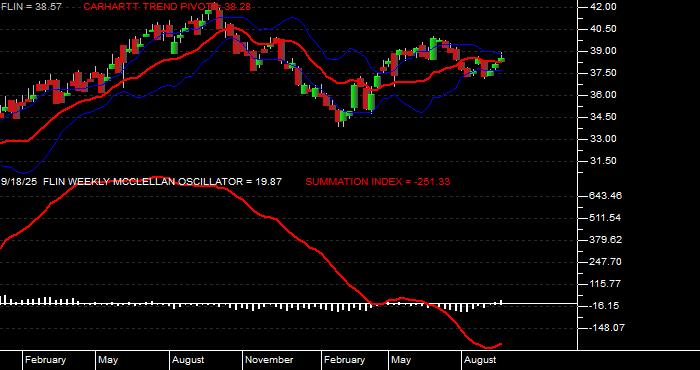Select the 247.70 summation axis value
700x370 pixels.
pyautogui.click(x=606, y=262)
